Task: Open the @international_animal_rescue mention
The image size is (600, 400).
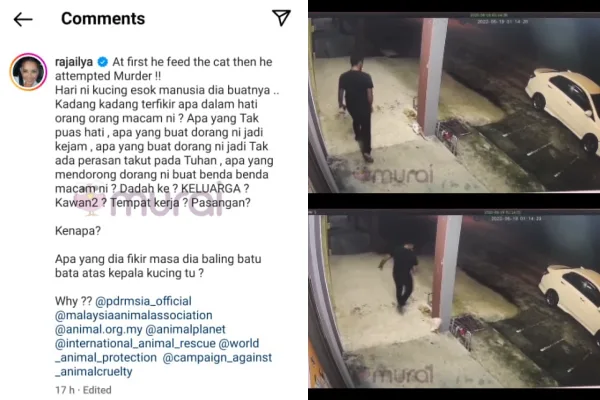Action: click(x=135, y=343)
